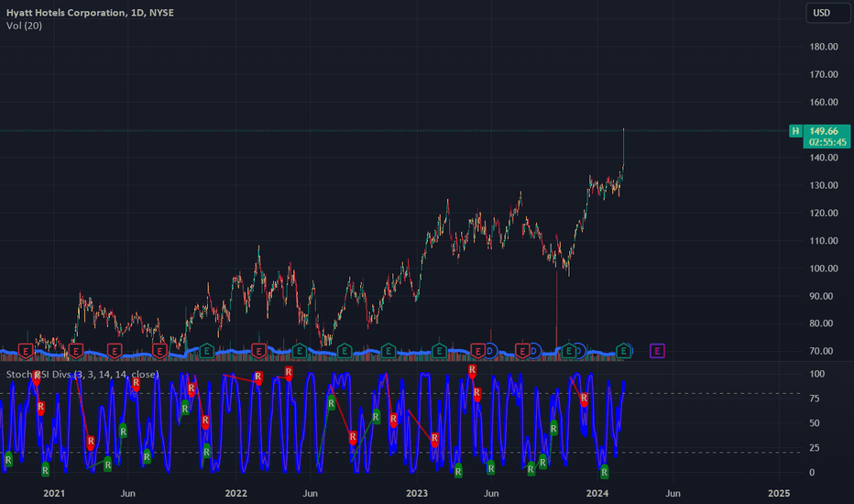This screenshot has height=504, width=854.
Task: Select the last red R divergence marker before 2024
Action: [x=584, y=400]
